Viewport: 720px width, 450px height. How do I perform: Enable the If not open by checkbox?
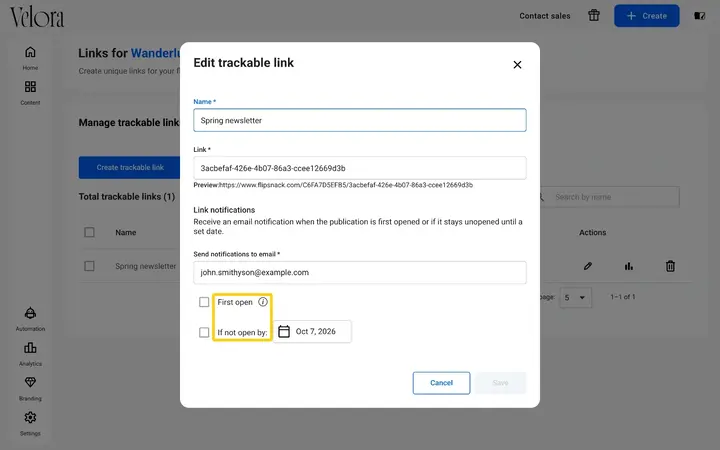(x=204, y=332)
